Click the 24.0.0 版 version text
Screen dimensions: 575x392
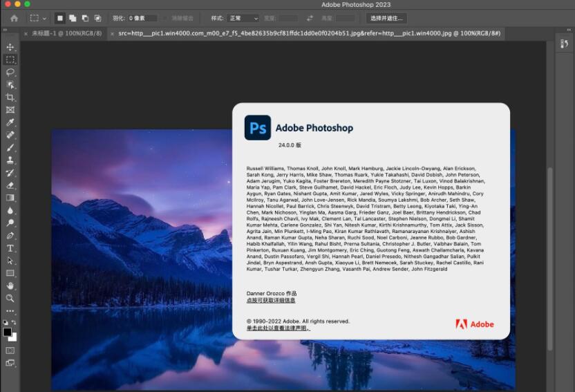coord(290,145)
